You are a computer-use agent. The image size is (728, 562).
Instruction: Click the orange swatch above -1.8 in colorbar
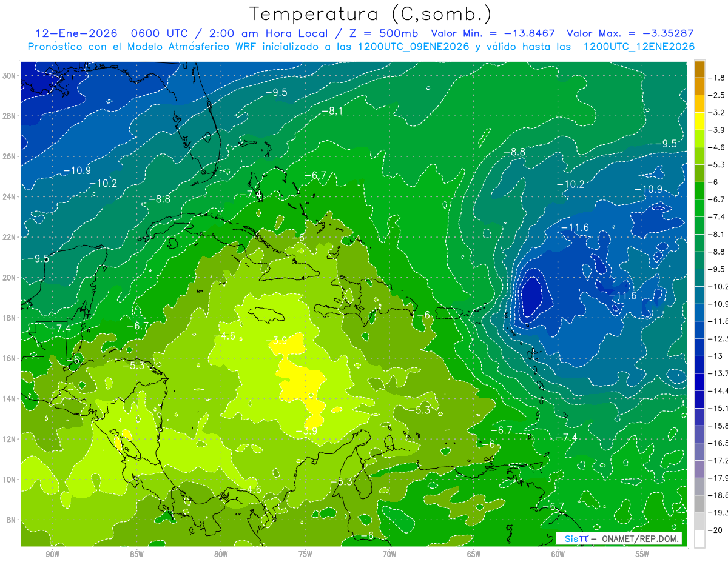click(x=699, y=69)
